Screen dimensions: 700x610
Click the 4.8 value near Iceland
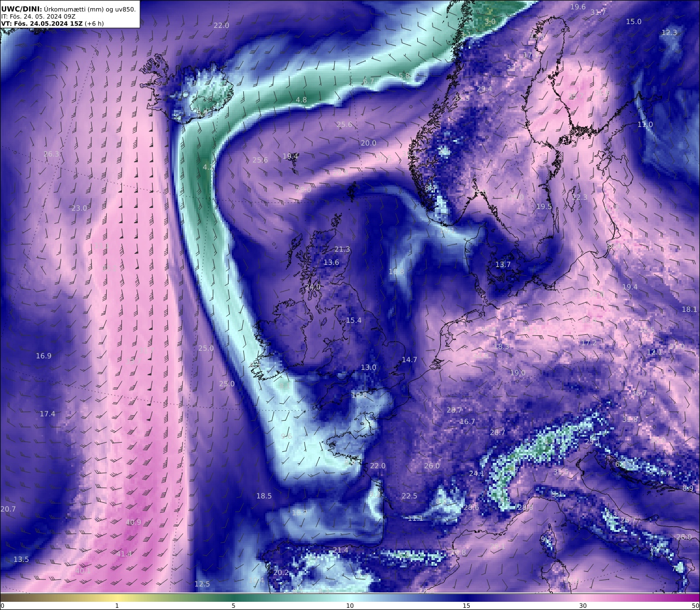301,100
